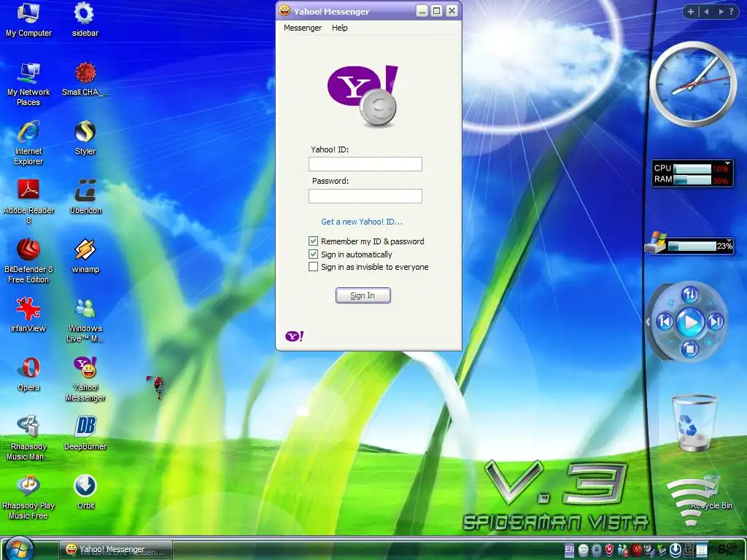Click the sidebar previous arrow button
747x560 pixels.
tap(706, 12)
